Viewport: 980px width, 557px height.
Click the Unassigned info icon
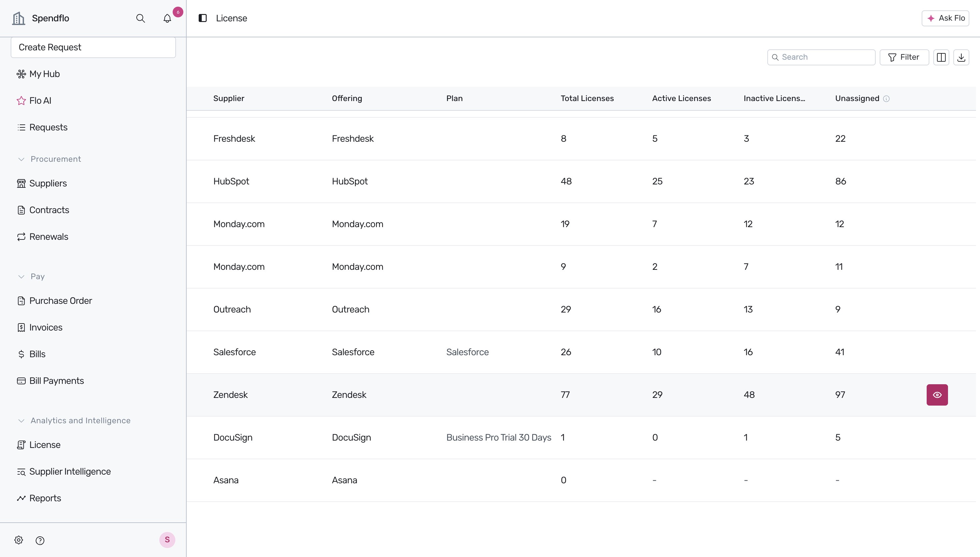click(x=886, y=99)
